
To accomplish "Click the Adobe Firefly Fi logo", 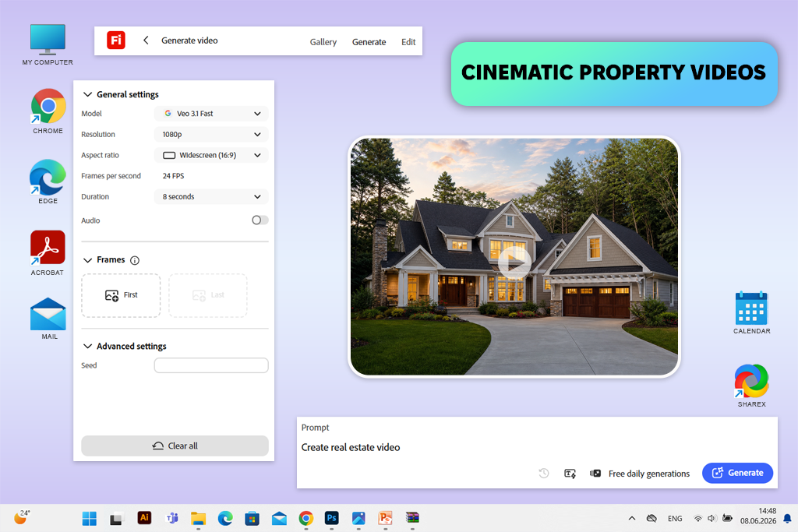I will tap(116, 41).
